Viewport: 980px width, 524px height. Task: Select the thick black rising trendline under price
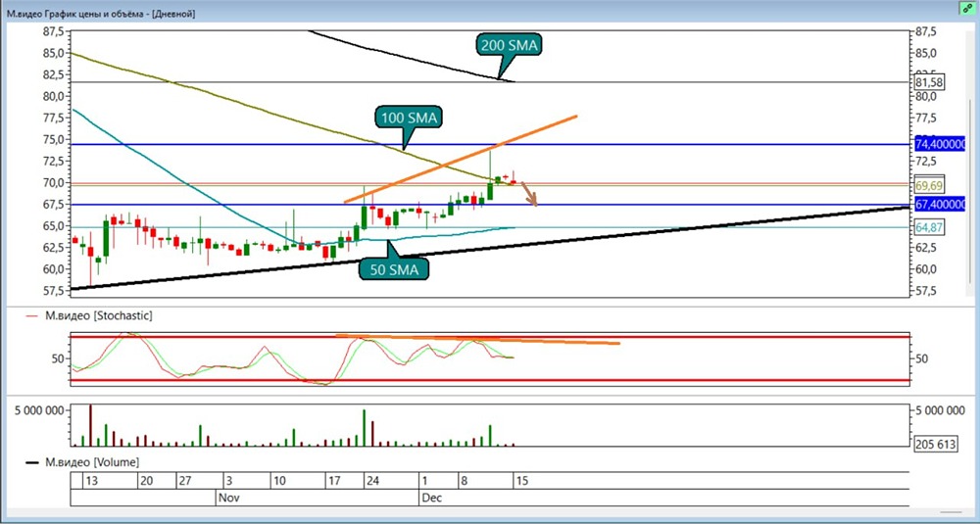point(489,248)
